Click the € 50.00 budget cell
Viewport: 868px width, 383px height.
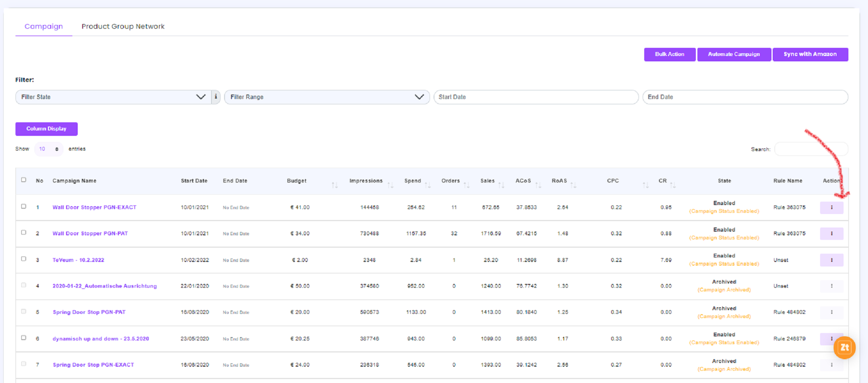click(300, 286)
